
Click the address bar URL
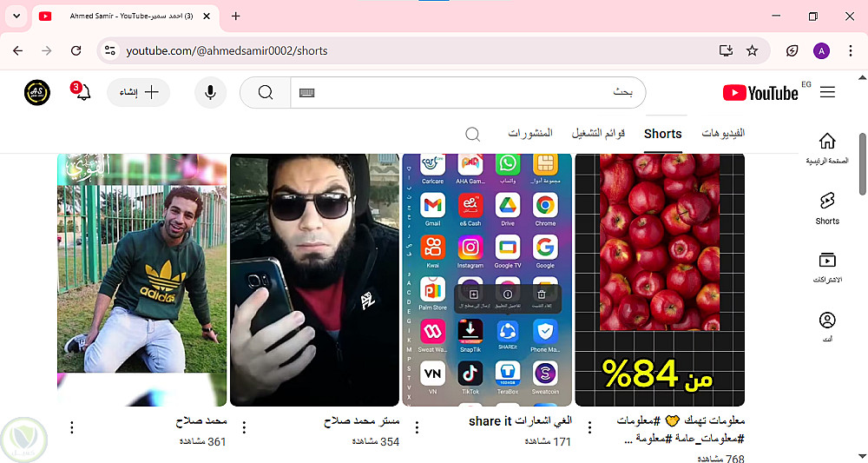pos(227,51)
